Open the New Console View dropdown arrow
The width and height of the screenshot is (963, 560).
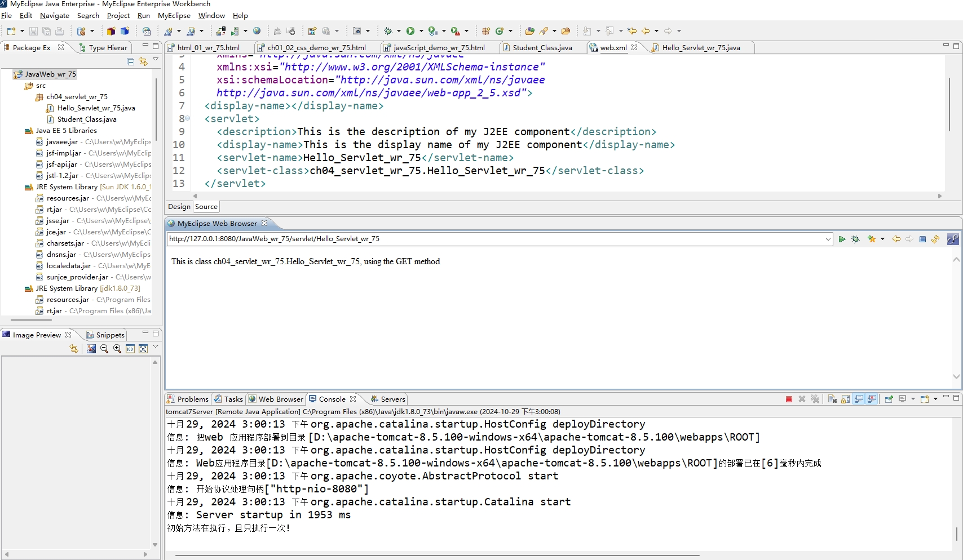pyautogui.click(x=935, y=399)
